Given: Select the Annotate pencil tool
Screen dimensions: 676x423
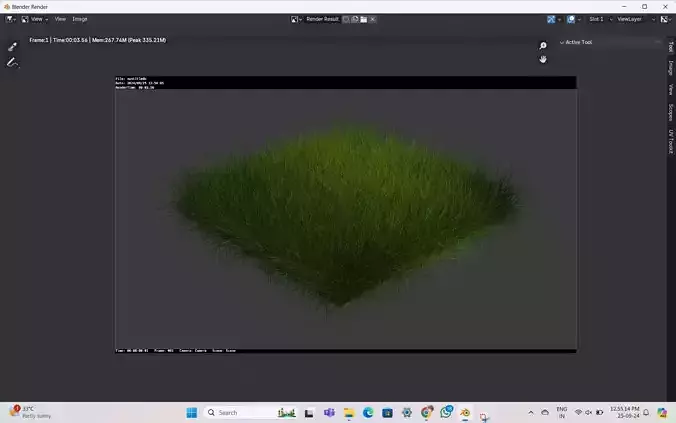Looking at the screenshot, I should (12, 63).
